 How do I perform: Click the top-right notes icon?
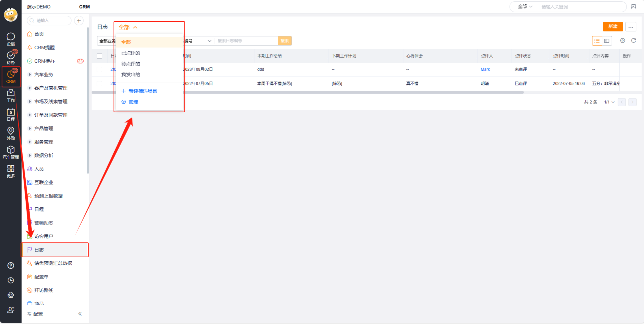(x=634, y=7)
